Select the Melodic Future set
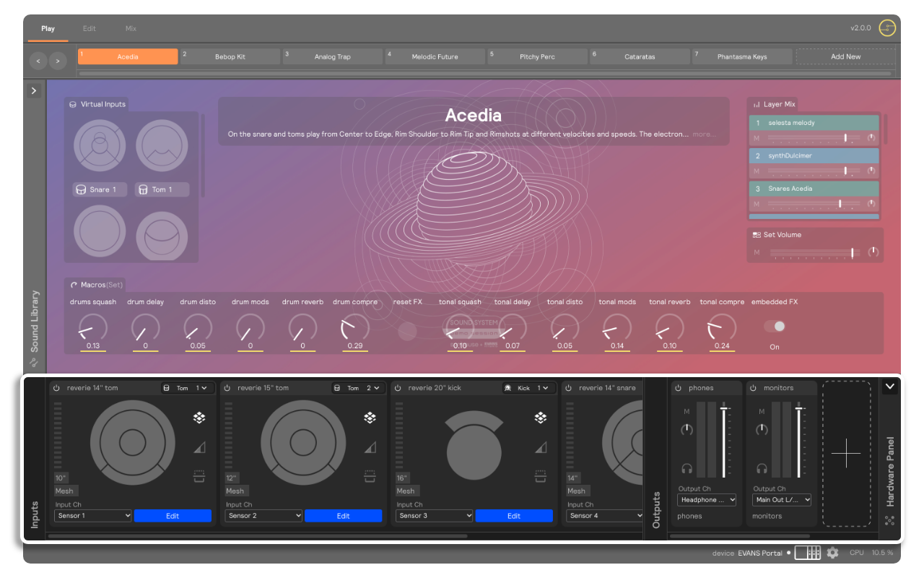This screenshot has height=578, width=924. (435, 56)
